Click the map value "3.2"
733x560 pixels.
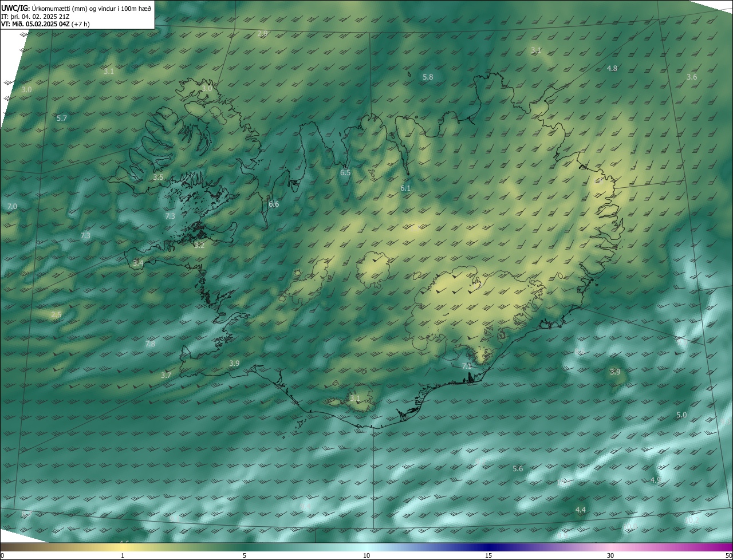(199, 245)
